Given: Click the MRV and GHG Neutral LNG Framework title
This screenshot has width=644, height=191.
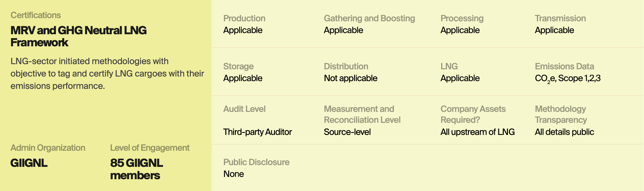Looking at the screenshot, I should pyautogui.click(x=78, y=36).
